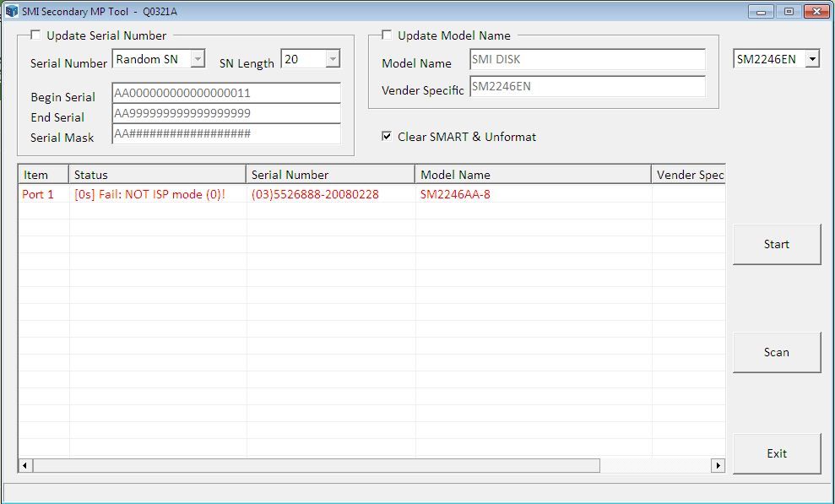The image size is (835, 504).
Task: Click the Item column header
Action: [44, 175]
